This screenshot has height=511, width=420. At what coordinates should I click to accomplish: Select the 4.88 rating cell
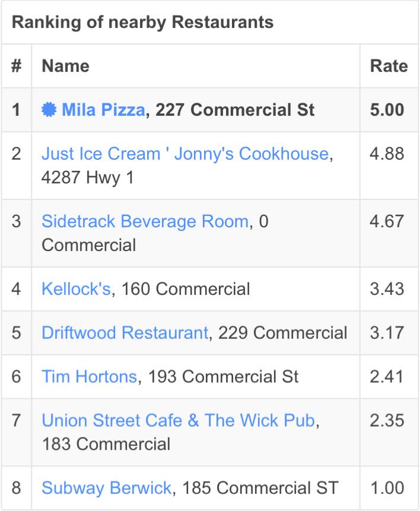pyautogui.click(x=387, y=154)
